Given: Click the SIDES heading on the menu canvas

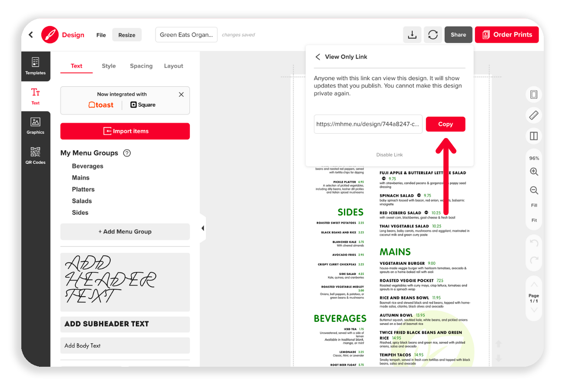Looking at the screenshot, I should click(350, 213).
